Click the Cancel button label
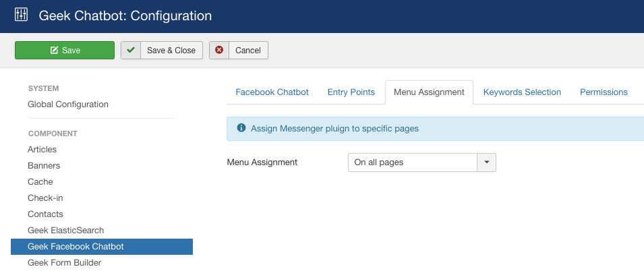Image resolution: width=644 pixels, height=271 pixels. (x=248, y=50)
